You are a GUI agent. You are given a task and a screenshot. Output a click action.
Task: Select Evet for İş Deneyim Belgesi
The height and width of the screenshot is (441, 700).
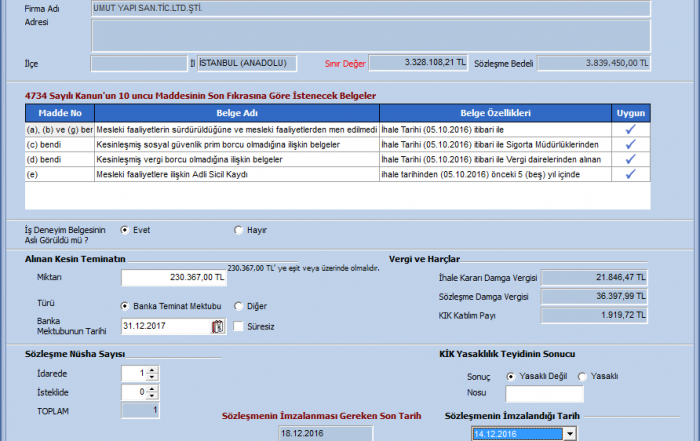[125, 229]
